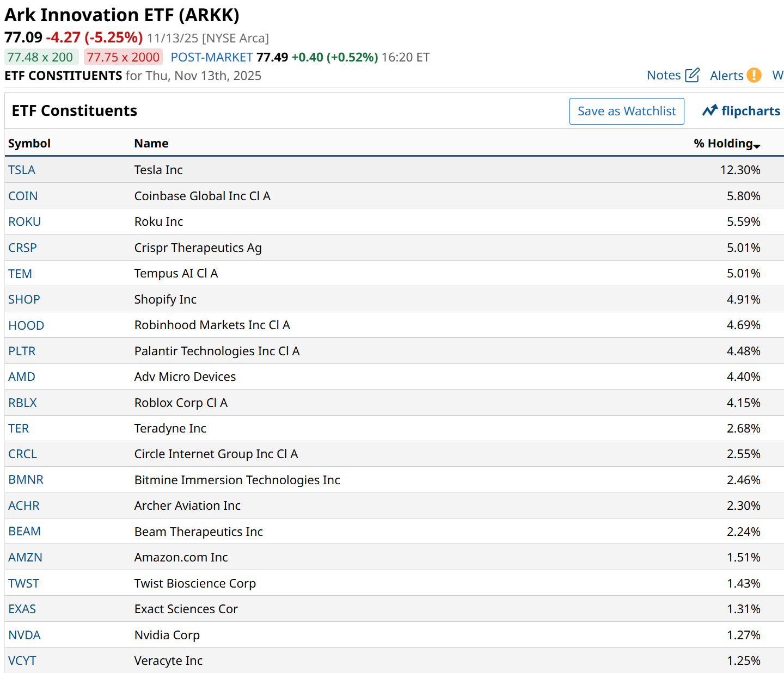Screen dimensions: 784x673
Task: Open ROKU symbol link
Action: (24, 221)
